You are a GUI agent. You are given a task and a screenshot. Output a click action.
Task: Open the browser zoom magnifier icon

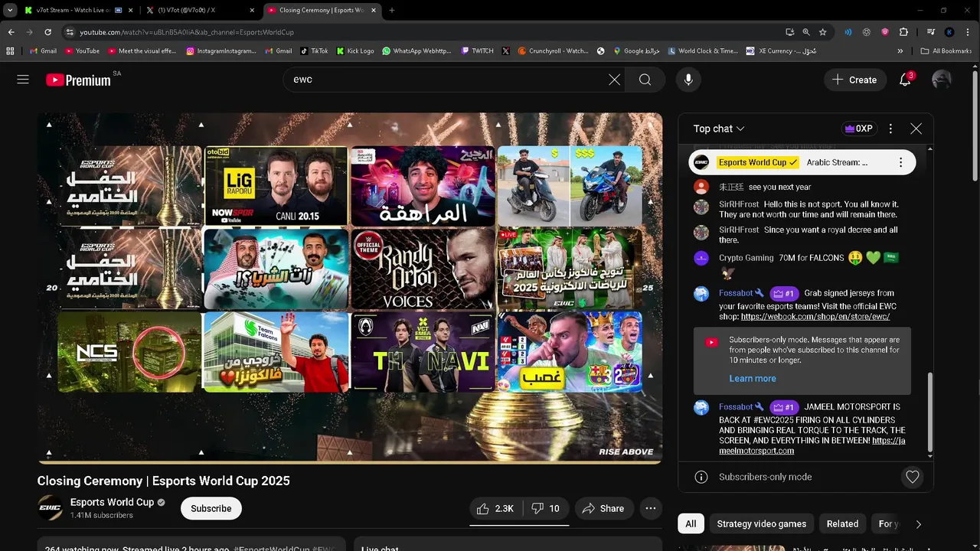(x=806, y=32)
